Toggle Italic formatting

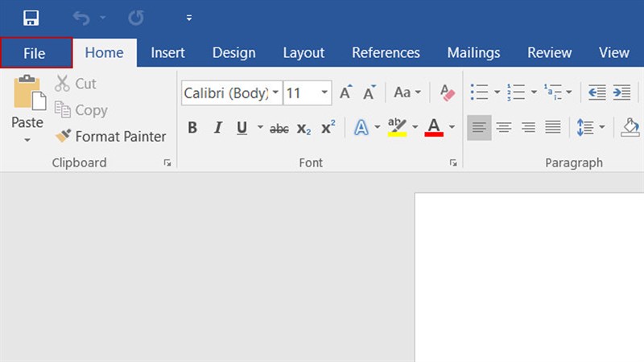[217, 128]
